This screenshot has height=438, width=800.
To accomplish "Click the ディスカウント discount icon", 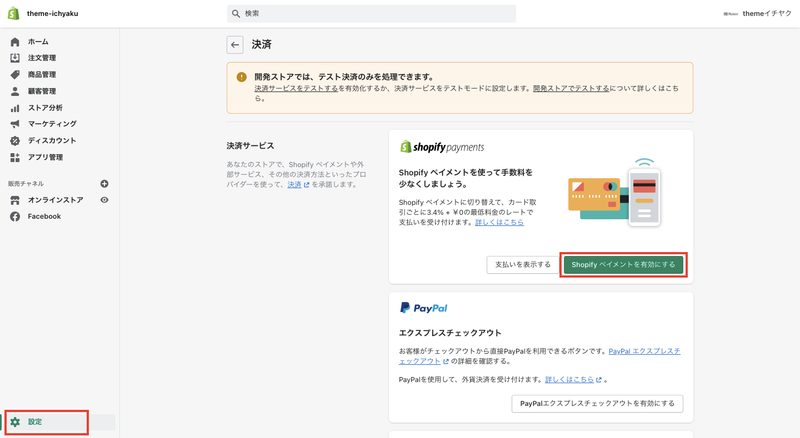I will pyautogui.click(x=15, y=140).
